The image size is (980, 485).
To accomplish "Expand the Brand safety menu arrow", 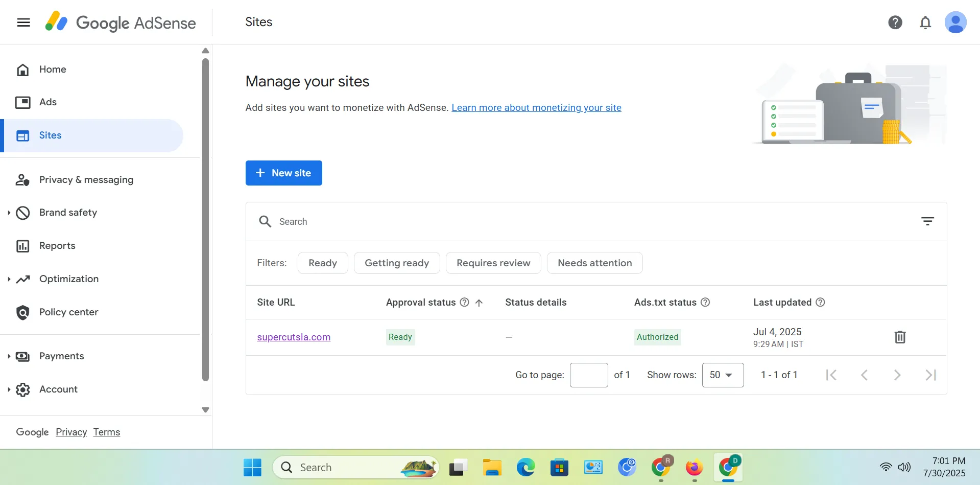I will [9, 213].
